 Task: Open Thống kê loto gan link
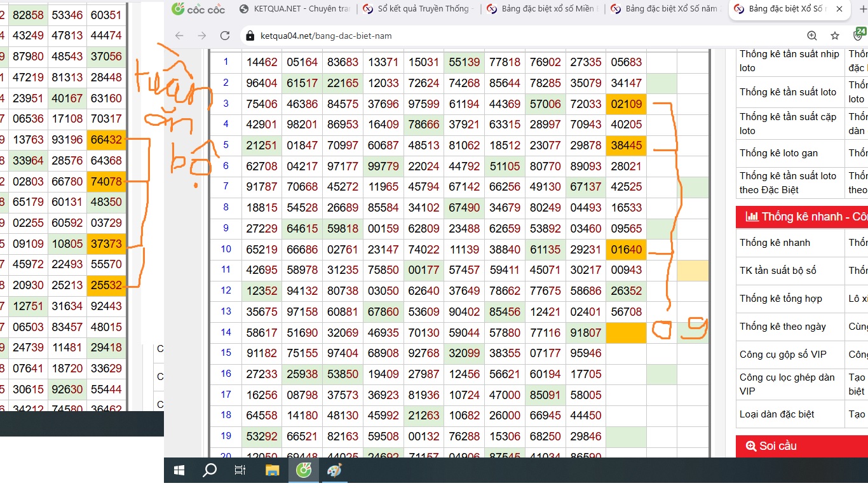[x=778, y=152]
